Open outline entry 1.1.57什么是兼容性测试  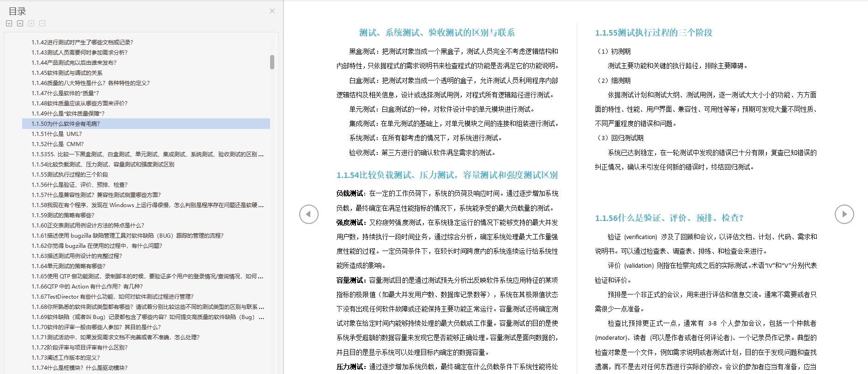[x=96, y=195]
